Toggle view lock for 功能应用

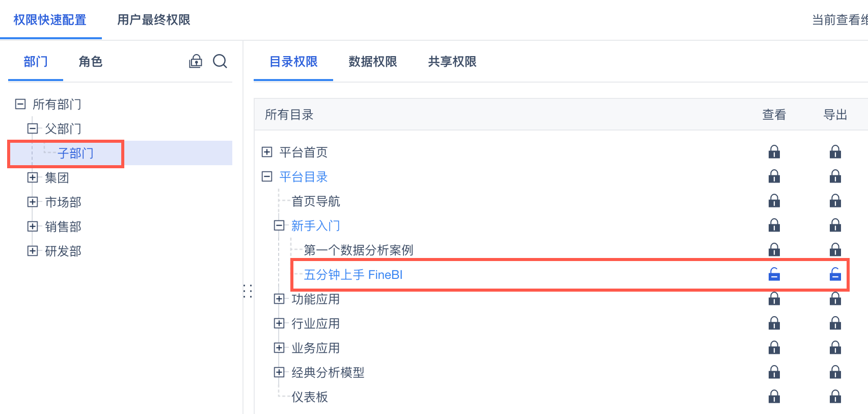click(774, 299)
